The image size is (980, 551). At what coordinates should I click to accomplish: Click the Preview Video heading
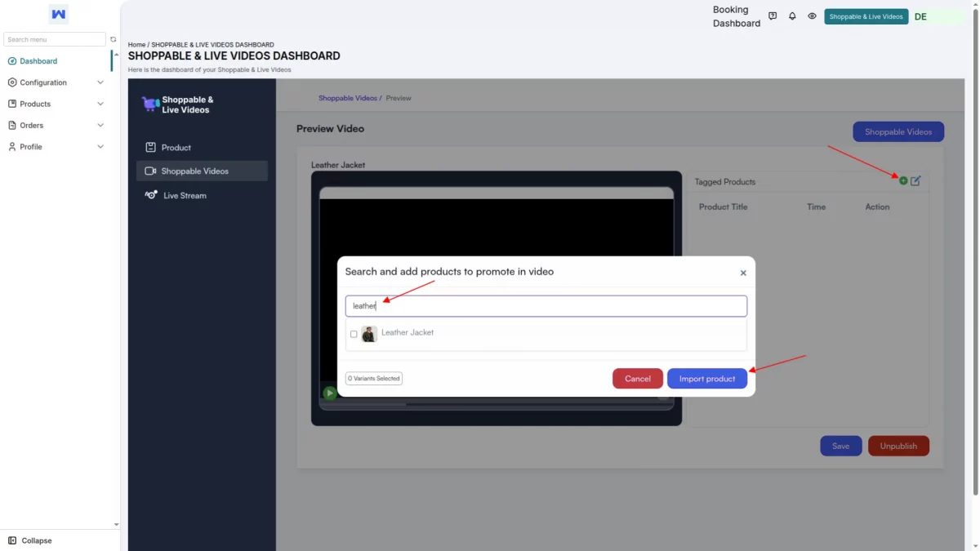tap(330, 128)
